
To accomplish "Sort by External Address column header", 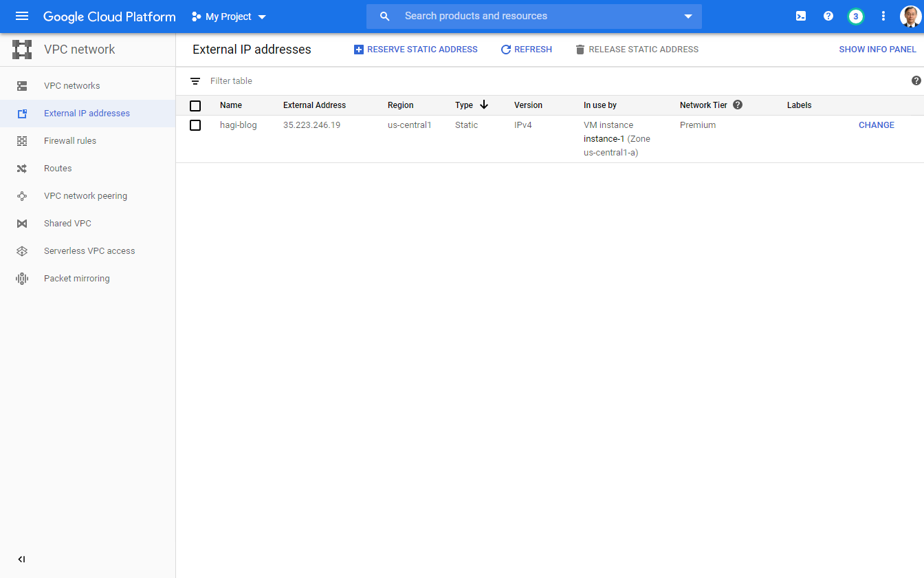I will click(x=314, y=105).
